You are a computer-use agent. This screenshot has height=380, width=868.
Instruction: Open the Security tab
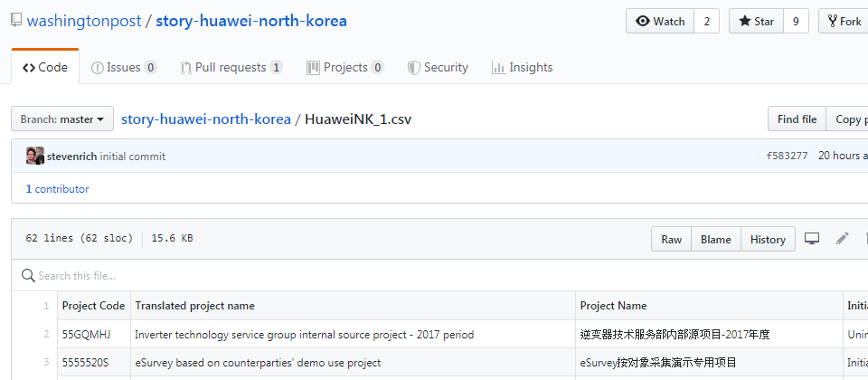pyautogui.click(x=438, y=67)
